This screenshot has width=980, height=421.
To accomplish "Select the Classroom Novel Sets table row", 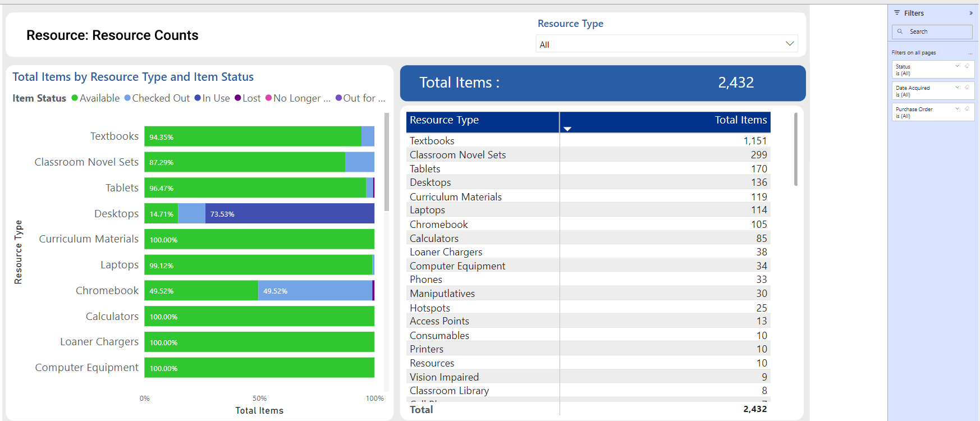I will tap(588, 155).
